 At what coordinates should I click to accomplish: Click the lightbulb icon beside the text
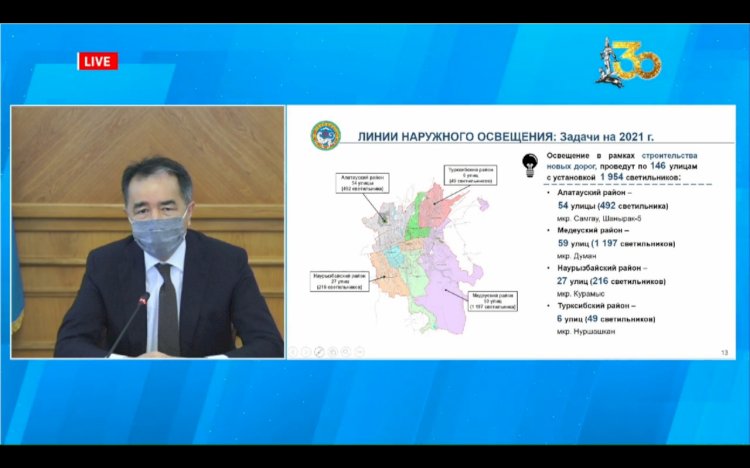click(530, 166)
